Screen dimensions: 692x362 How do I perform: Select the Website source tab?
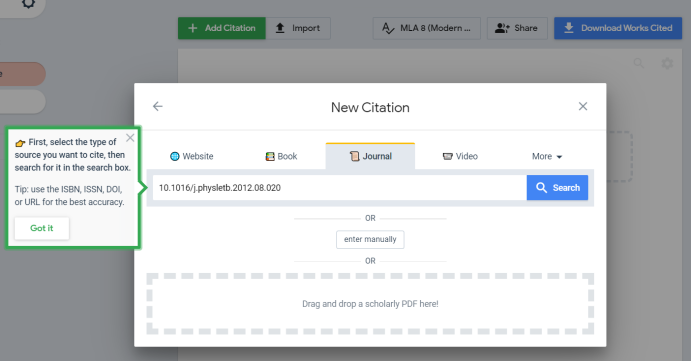click(192, 156)
